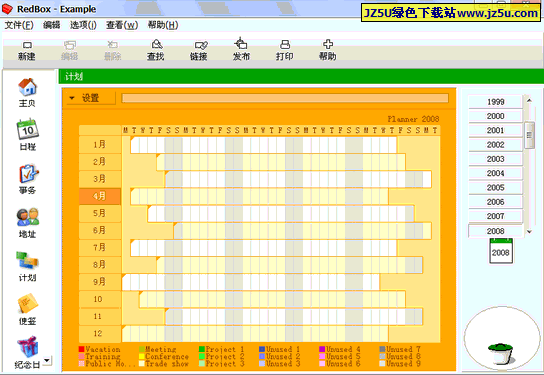Open the 便签 notes sidebar icon
The image size is (544, 375).
pyautogui.click(x=27, y=310)
